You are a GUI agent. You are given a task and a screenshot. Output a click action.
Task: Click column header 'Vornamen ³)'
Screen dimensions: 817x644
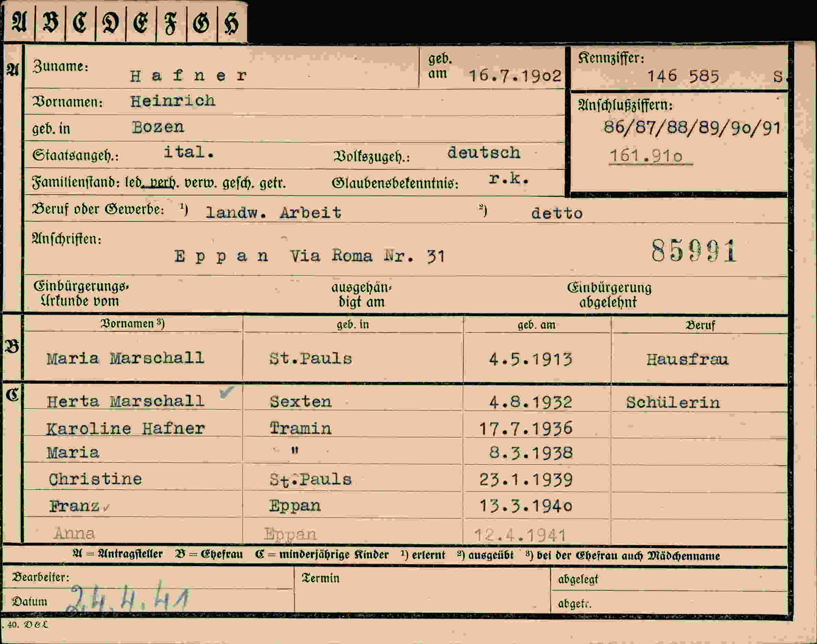tap(132, 323)
